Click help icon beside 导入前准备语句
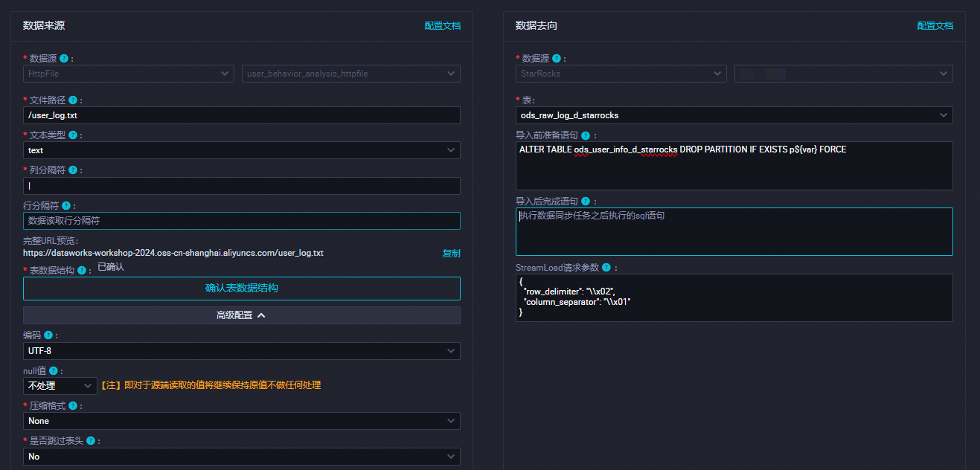The width and height of the screenshot is (980, 470). click(x=586, y=136)
